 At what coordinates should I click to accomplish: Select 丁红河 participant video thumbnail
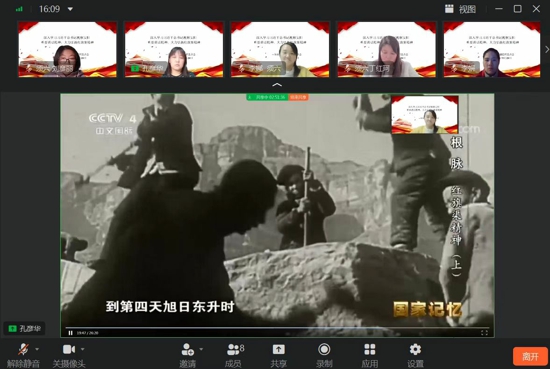pyautogui.click(x=386, y=49)
